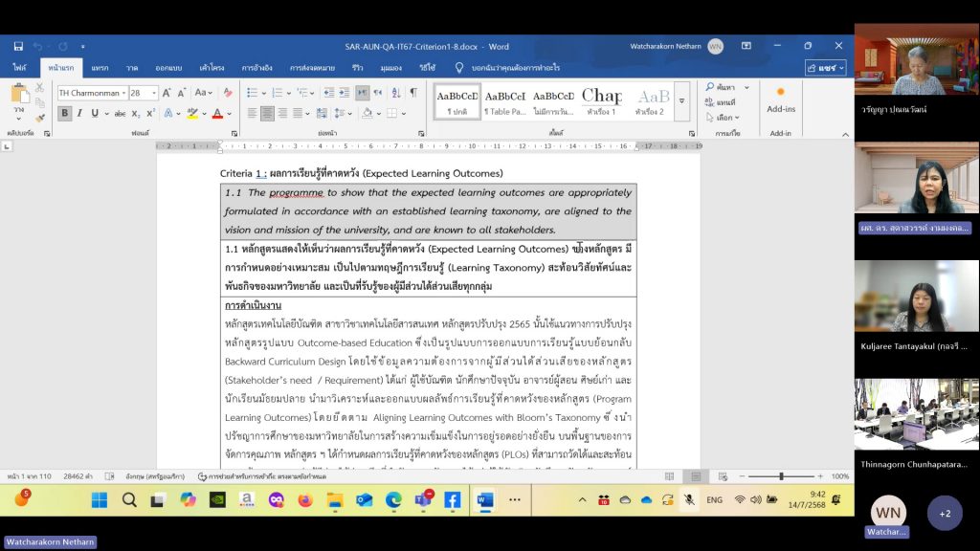This screenshot has width=980, height=551.
Task: Apply Text Effects (outlined A) icon
Action: coord(168,114)
